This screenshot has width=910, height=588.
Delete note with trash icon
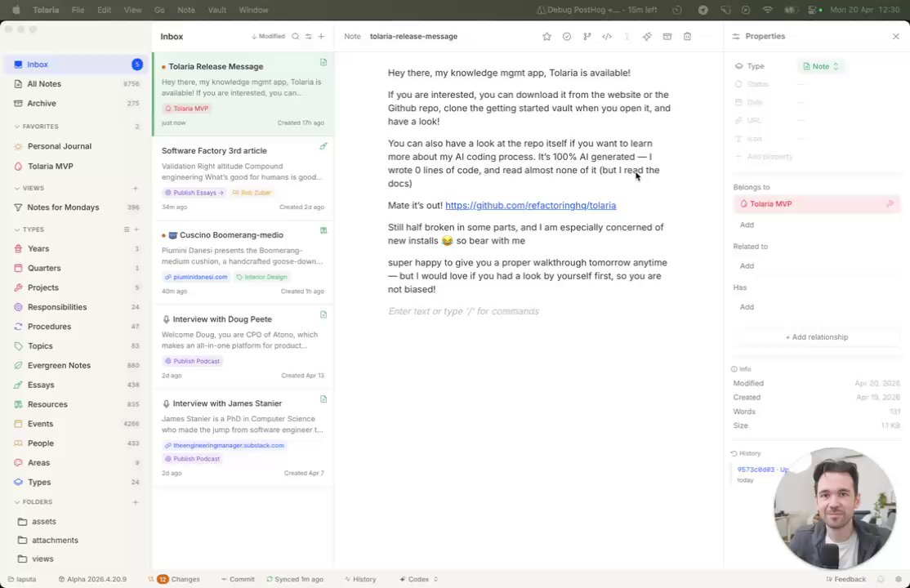pyautogui.click(x=687, y=37)
